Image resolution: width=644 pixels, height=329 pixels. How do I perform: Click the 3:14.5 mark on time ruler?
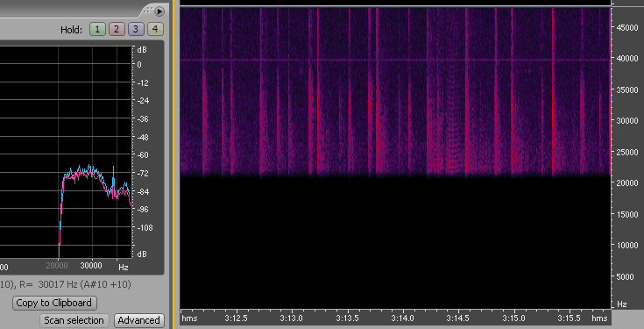[x=458, y=318]
